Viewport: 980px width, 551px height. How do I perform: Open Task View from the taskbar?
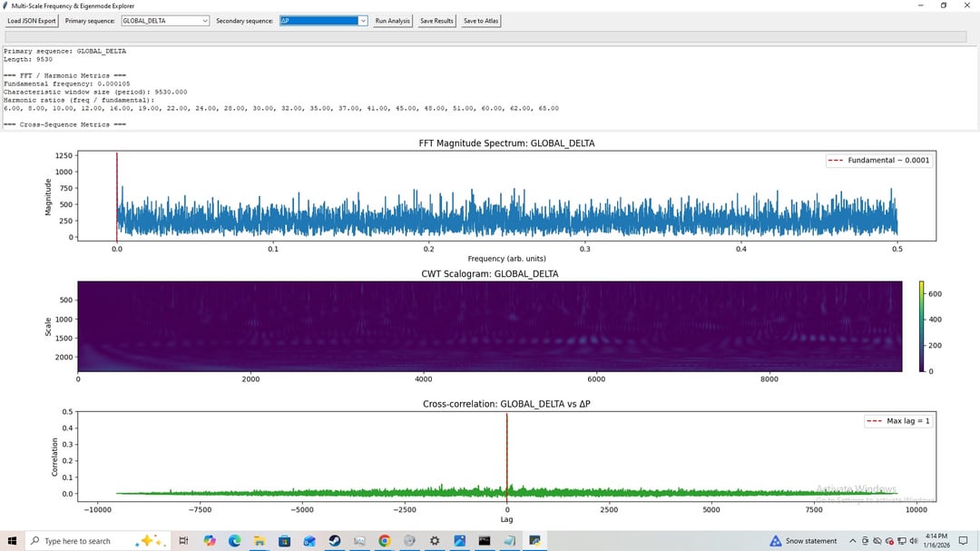(183, 541)
